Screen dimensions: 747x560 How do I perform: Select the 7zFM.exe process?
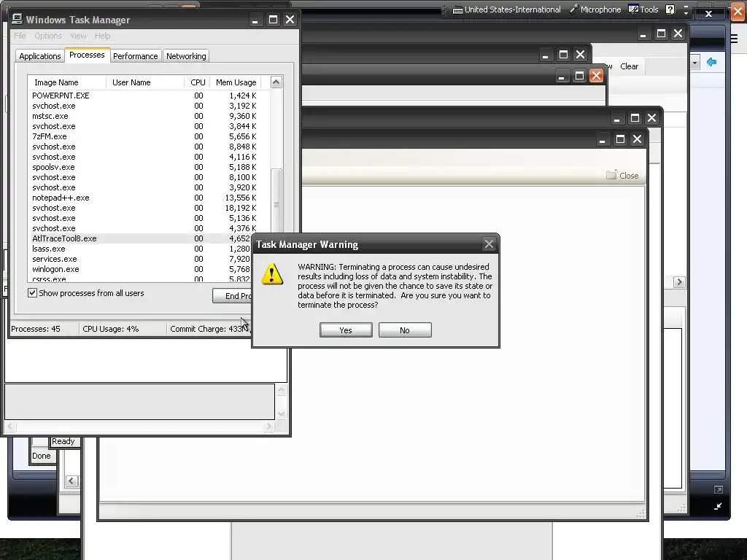click(x=50, y=136)
